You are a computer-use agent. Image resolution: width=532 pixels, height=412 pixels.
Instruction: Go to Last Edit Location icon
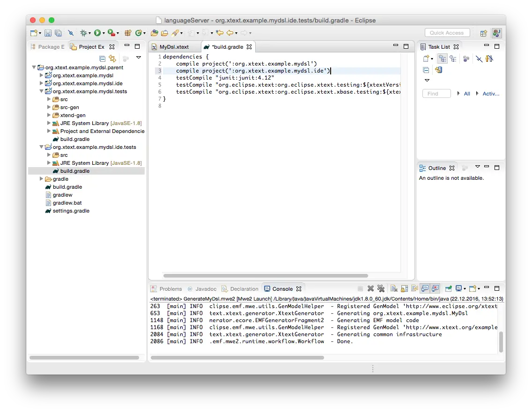coord(220,33)
